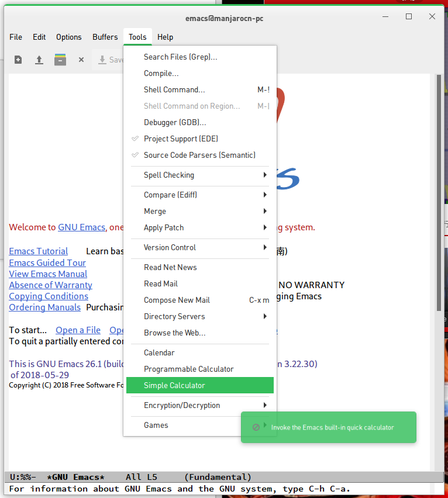Launch Programmable Calculator entry
The width and height of the screenshot is (448, 498).
click(x=200, y=369)
